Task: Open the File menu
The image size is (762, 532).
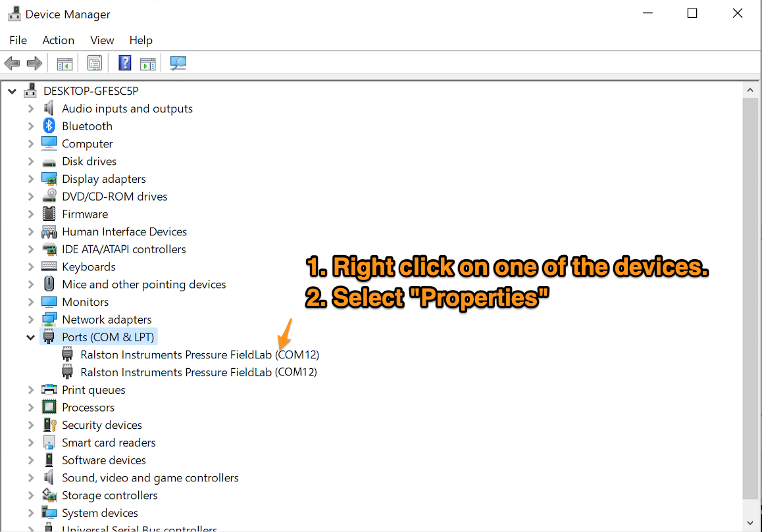Action: click(x=18, y=40)
